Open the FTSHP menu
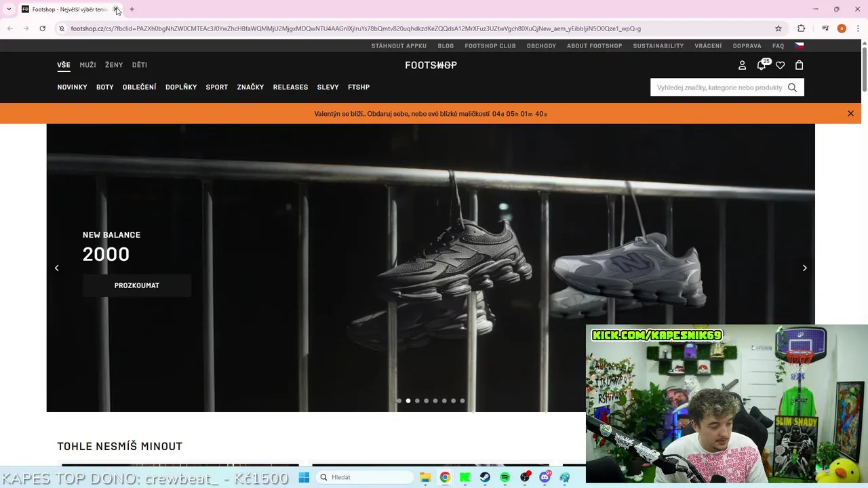The width and height of the screenshot is (868, 488). pos(359,87)
